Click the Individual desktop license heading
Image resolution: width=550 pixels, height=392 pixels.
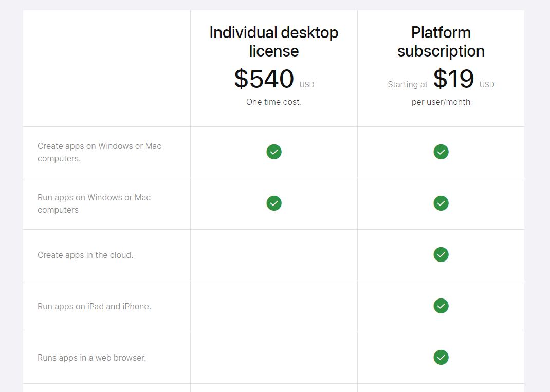(x=274, y=42)
